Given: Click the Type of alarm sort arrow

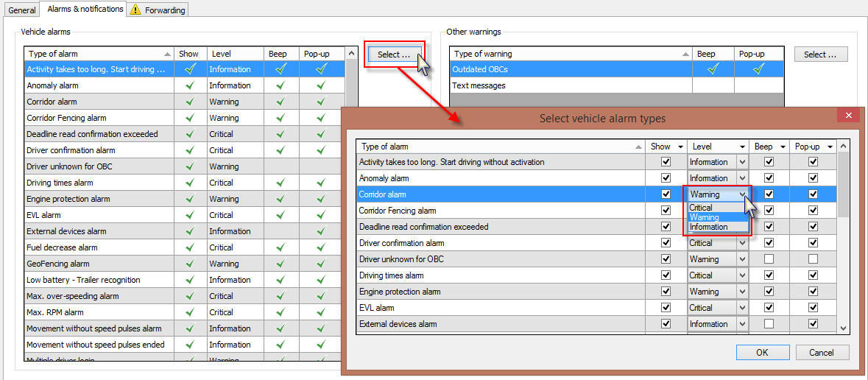Looking at the screenshot, I should (167, 54).
